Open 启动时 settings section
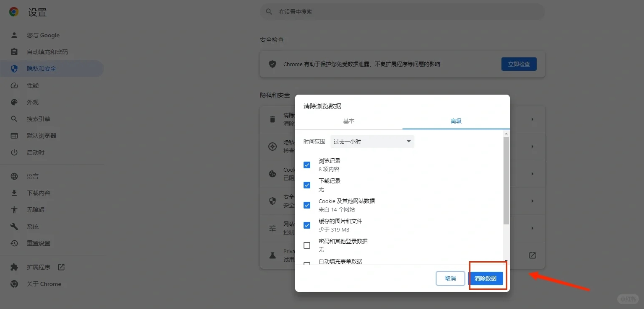This screenshot has height=309, width=644. [52, 152]
